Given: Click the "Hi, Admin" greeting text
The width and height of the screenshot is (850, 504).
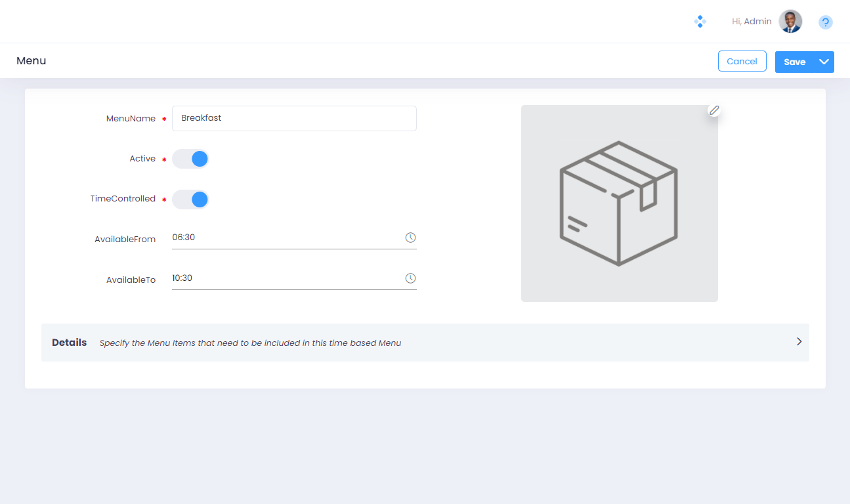Looking at the screenshot, I should click(752, 22).
